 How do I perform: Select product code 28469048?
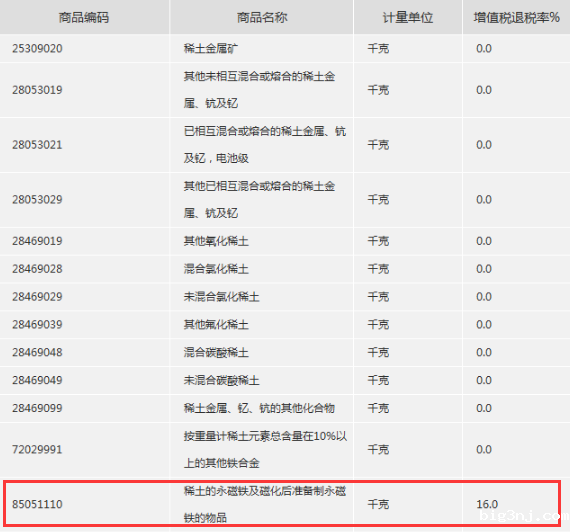pos(37,352)
